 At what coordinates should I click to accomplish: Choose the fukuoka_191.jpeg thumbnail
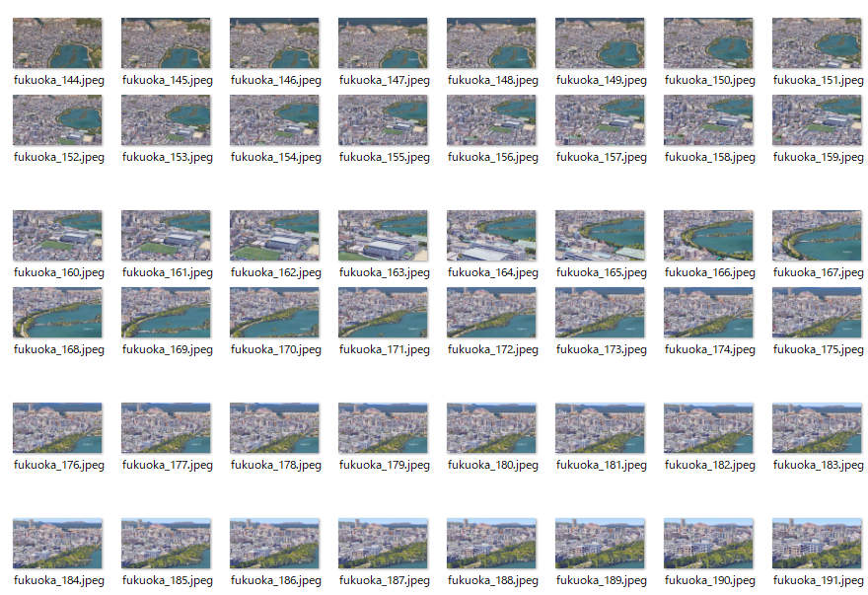[817, 544]
